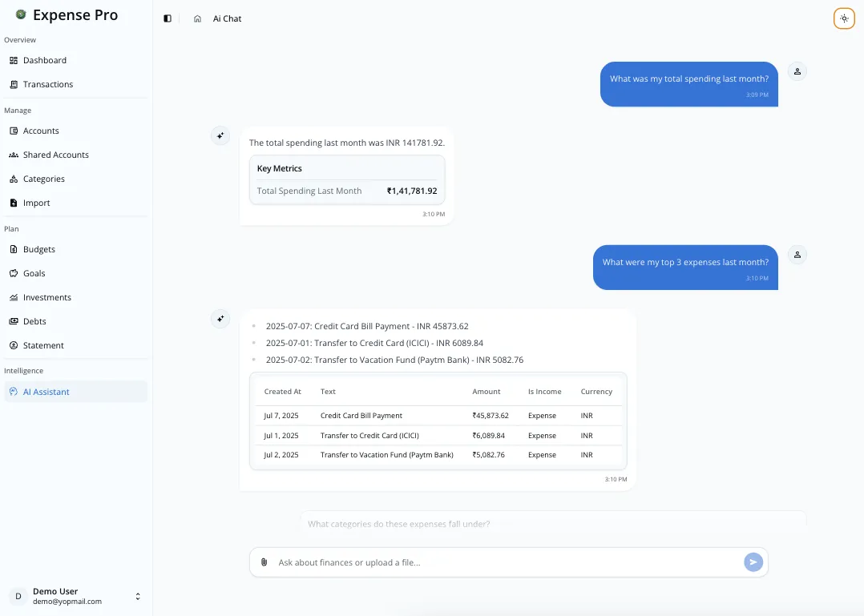Click the ₹1,41,781.92 metric value
The width and height of the screenshot is (864, 616).
412,191
